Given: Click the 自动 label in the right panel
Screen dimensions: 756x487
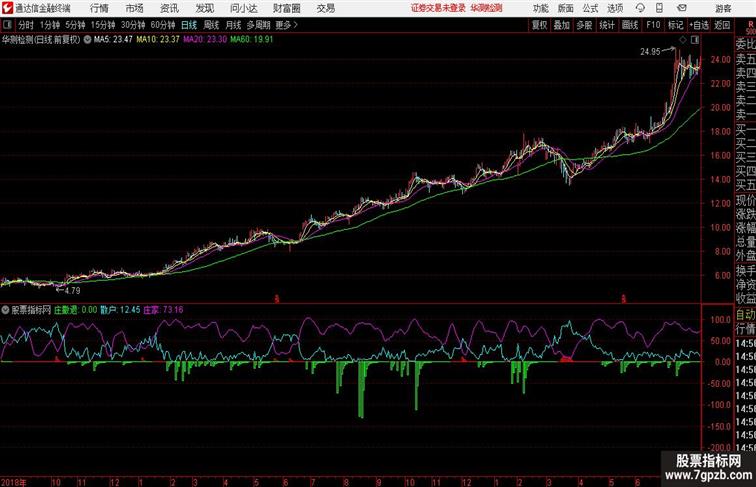Looking at the screenshot, I should click(x=745, y=314).
